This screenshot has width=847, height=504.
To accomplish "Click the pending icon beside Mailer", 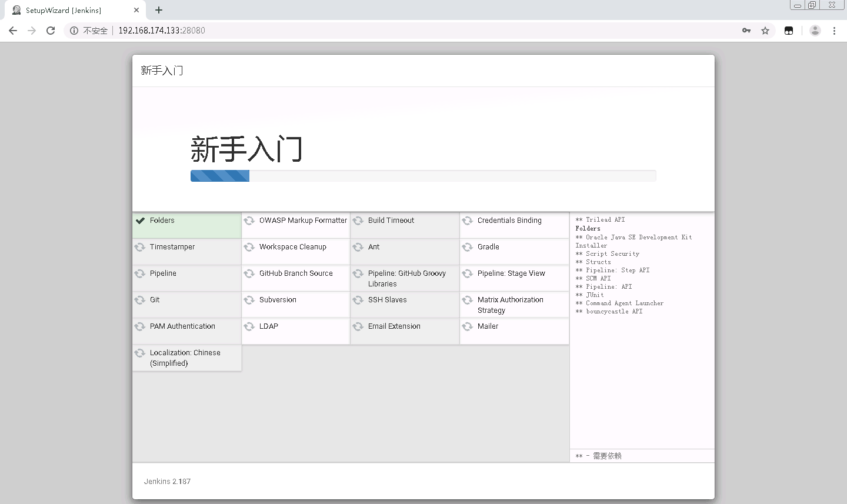I will click(x=468, y=326).
